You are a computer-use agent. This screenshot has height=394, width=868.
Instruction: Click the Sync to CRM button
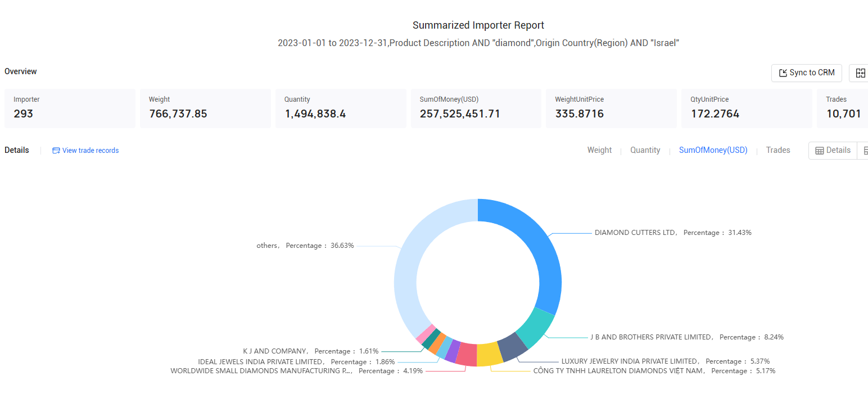pyautogui.click(x=806, y=73)
